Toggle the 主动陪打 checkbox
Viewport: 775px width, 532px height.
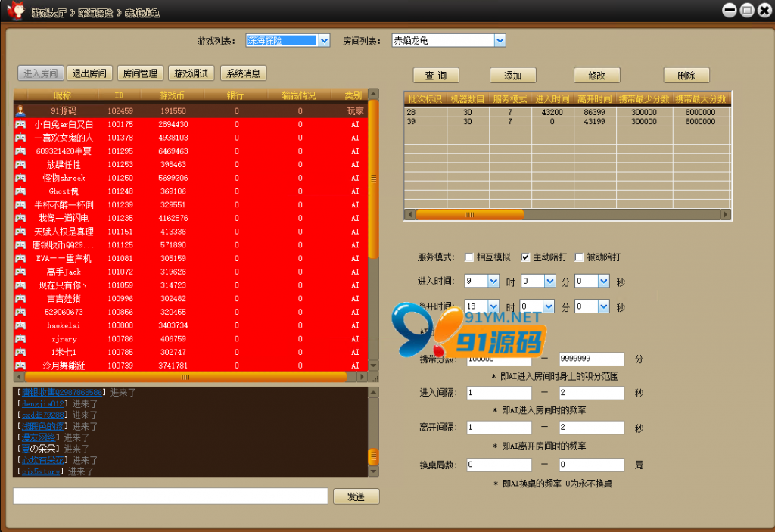coord(525,257)
